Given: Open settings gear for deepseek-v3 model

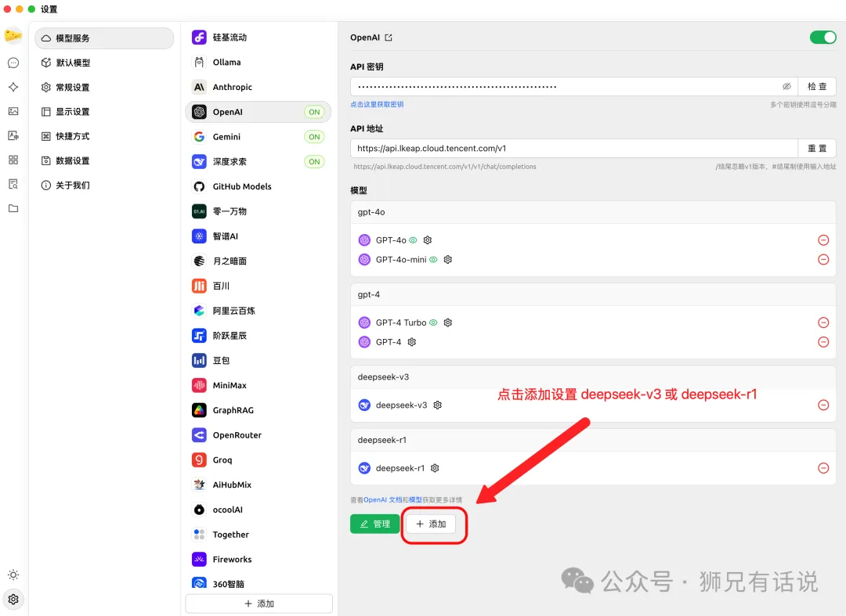Looking at the screenshot, I should pos(438,405).
